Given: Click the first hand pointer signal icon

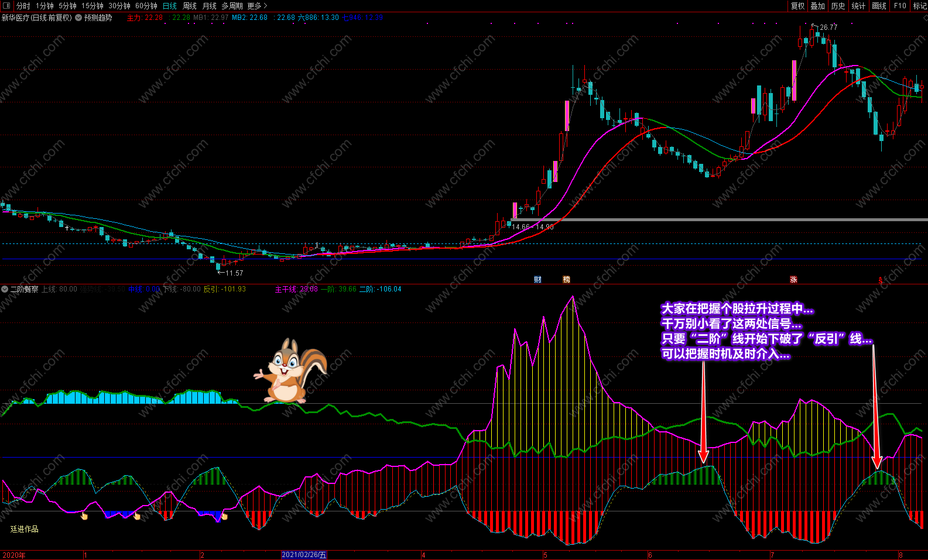Looking at the screenshot, I should [84, 516].
